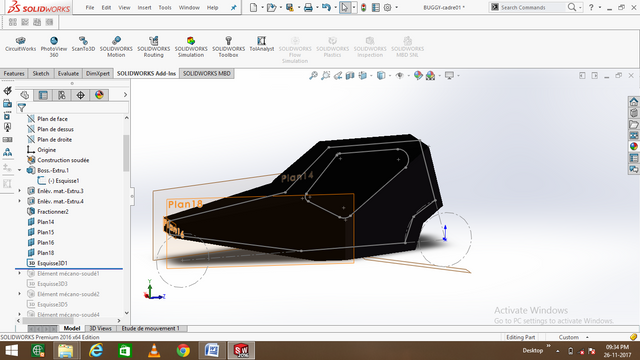Click in the Search Commands field
640x360 pixels.
click(533, 7)
